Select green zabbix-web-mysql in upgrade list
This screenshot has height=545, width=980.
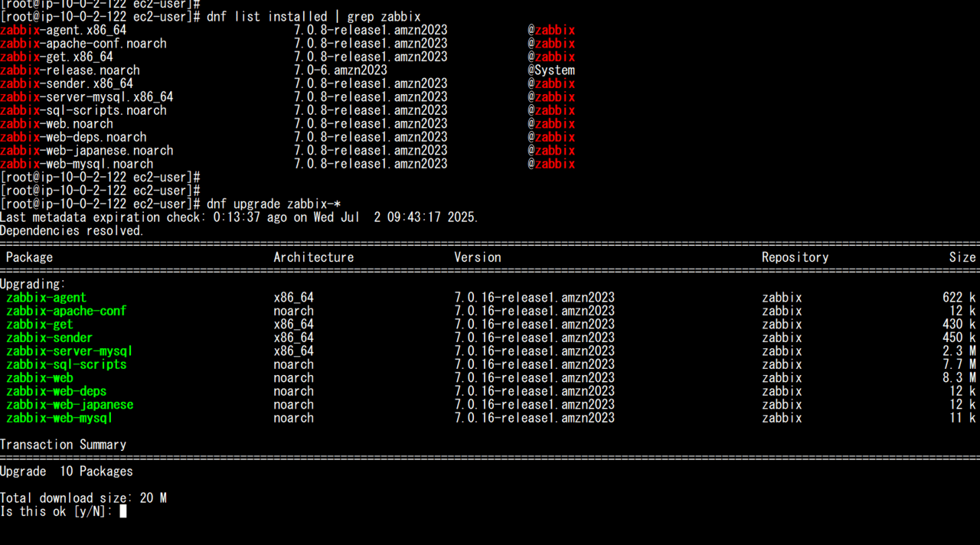point(60,418)
